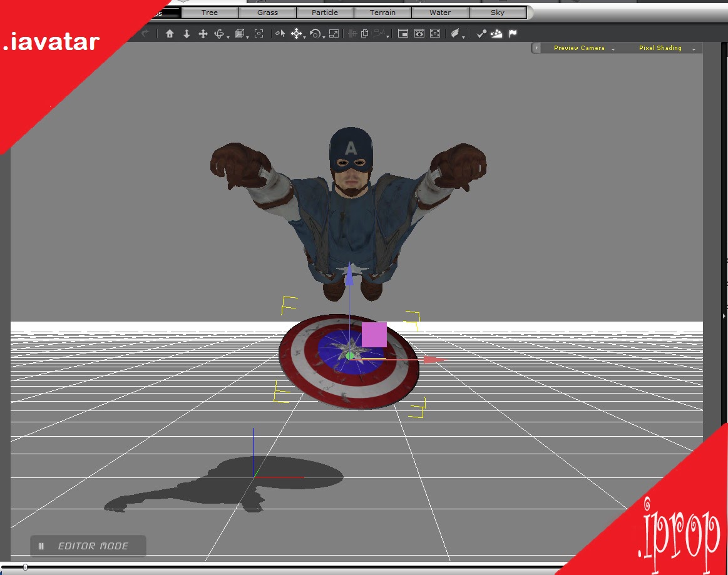The height and width of the screenshot is (575, 728).
Task: Select the Water tab
Action: pos(439,12)
